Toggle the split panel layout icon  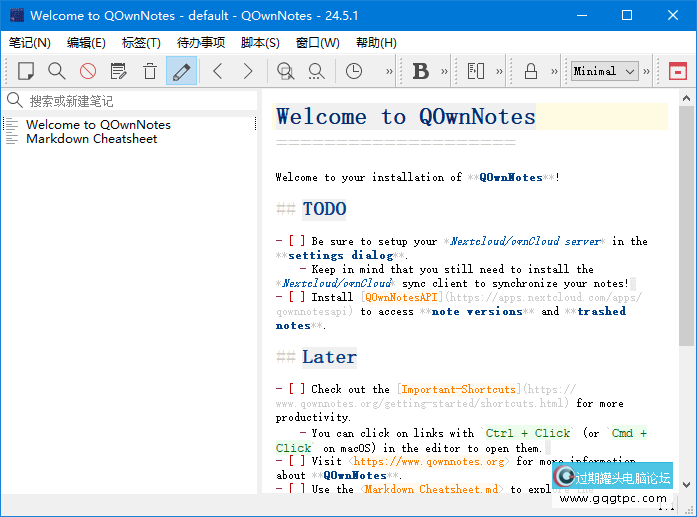[476, 71]
